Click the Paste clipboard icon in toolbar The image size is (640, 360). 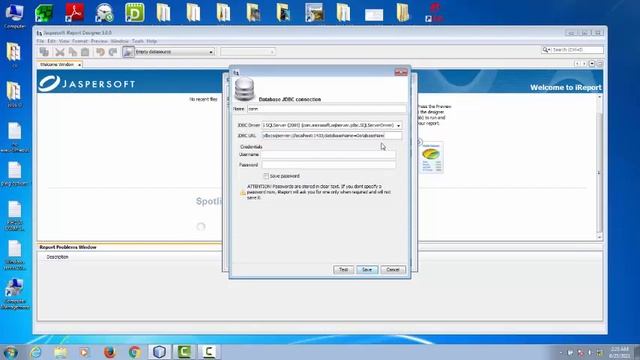point(85,52)
